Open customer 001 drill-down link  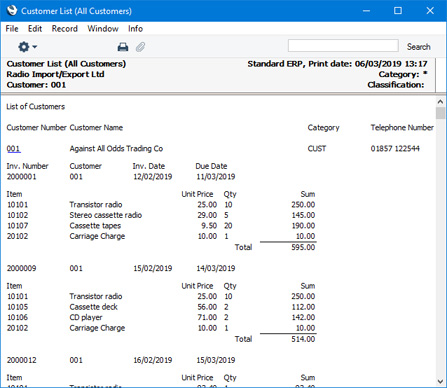pos(13,149)
